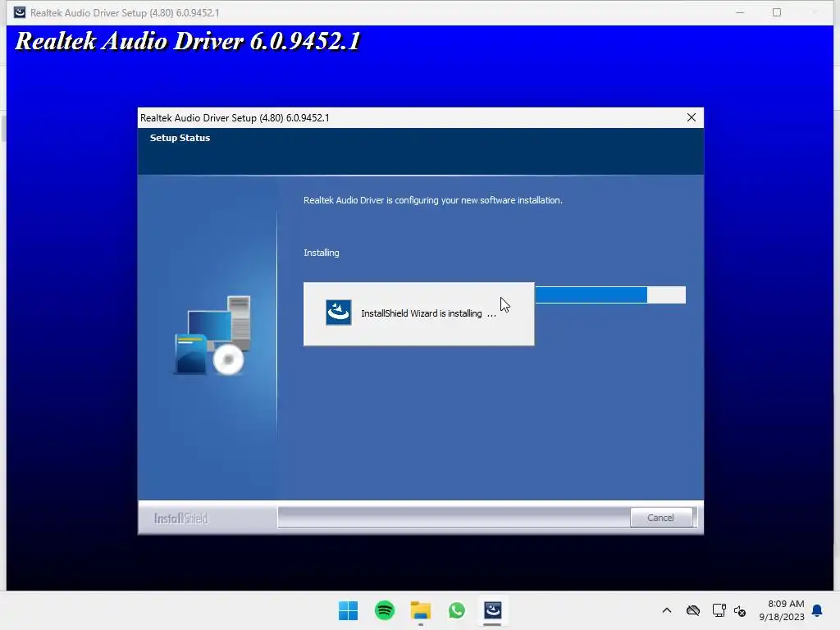
Task: Open Spotify from the taskbar
Action: coord(385,610)
